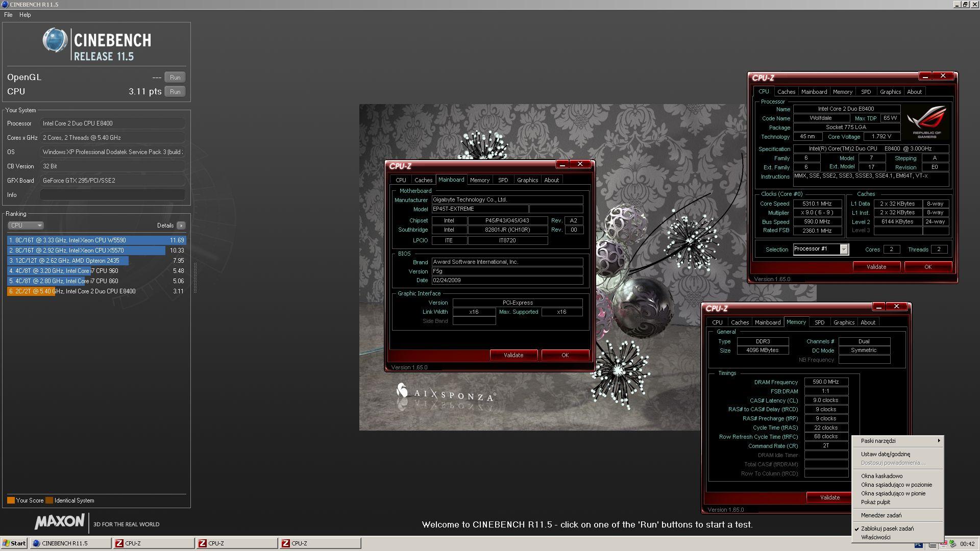Open SPD tab in Memory CPU-Z window
Image resolution: width=980 pixels, height=551 pixels.
[820, 322]
